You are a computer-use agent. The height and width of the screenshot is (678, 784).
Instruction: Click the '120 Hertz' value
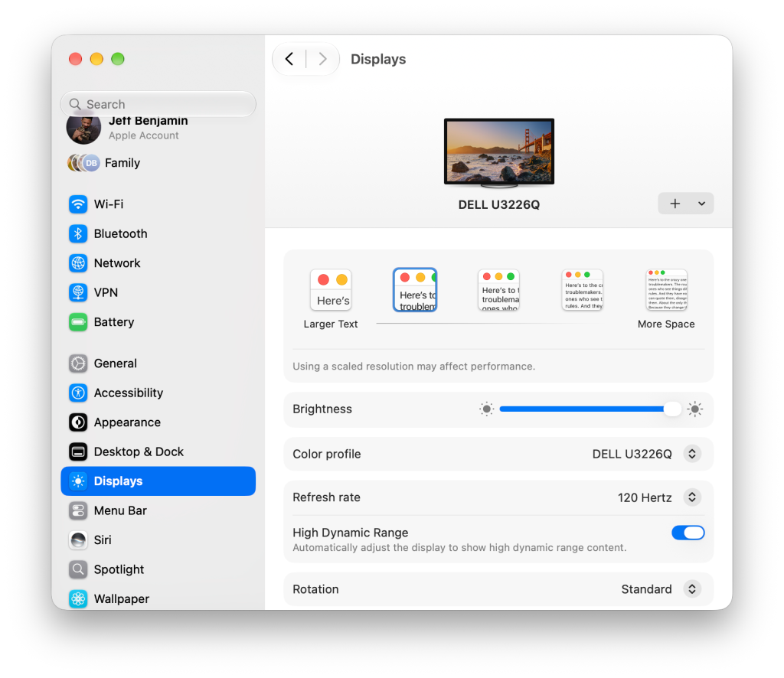[645, 497]
